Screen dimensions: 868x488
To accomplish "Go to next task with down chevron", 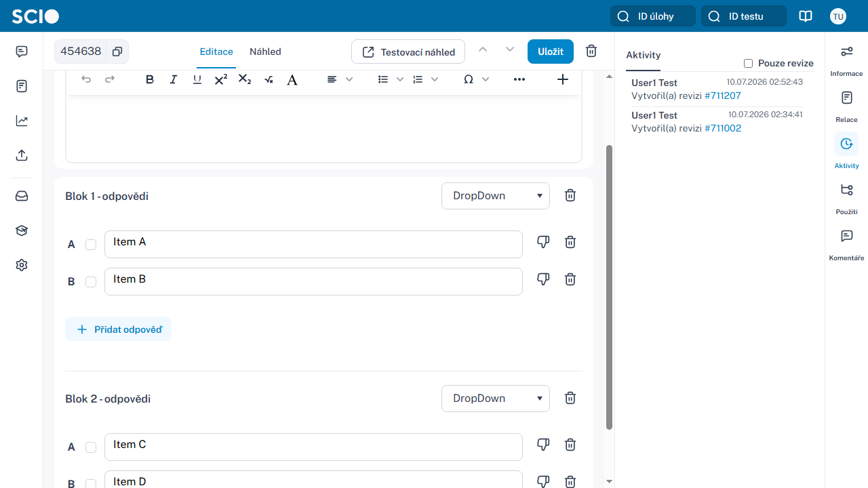I will tap(510, 49).
